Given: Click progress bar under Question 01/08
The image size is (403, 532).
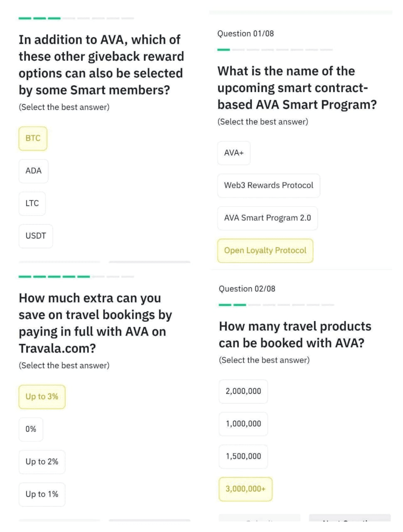Looking at the screenshot, I should 275,50.
